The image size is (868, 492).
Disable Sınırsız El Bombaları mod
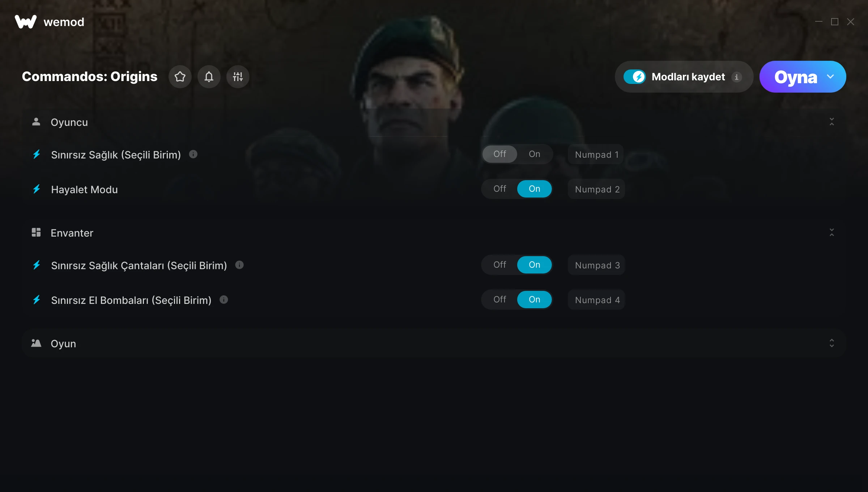pyautogui.click(x=500, y=300)
